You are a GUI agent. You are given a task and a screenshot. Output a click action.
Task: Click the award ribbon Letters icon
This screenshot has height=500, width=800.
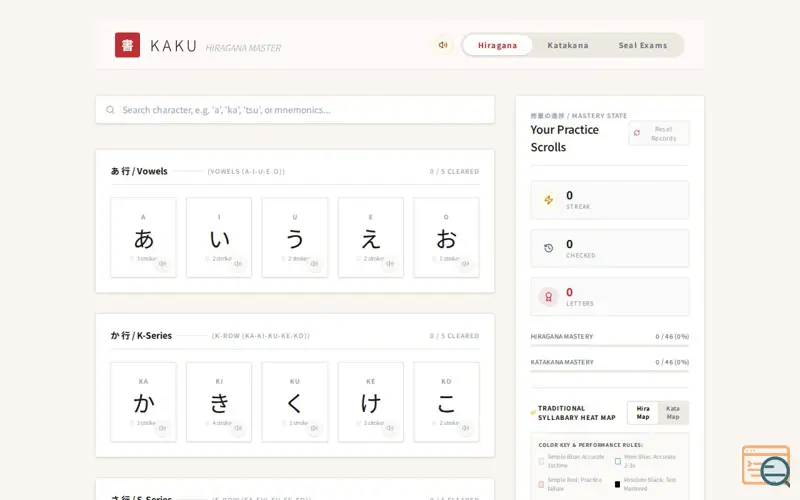pos(548,296)
